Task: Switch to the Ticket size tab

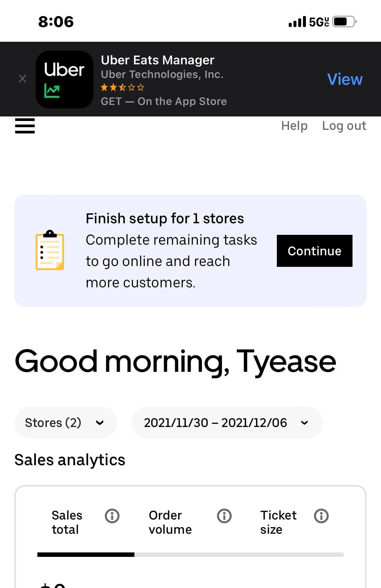Action: click(278, 522)
